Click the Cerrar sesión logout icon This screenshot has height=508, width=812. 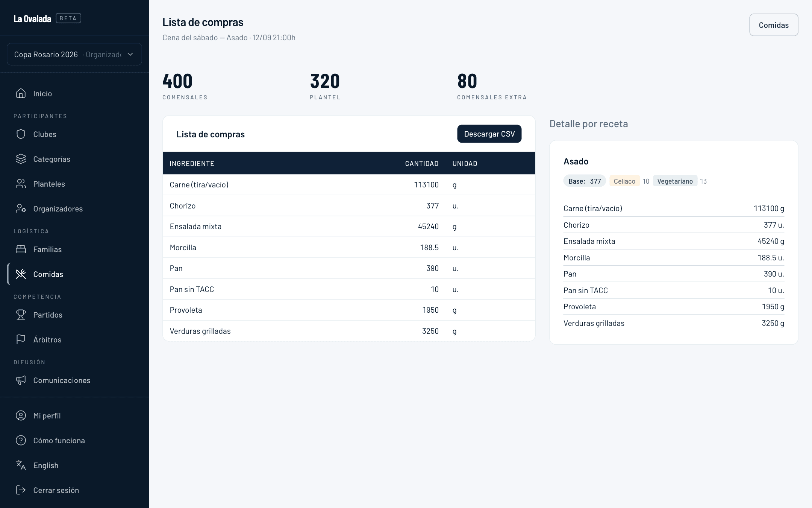21,490
